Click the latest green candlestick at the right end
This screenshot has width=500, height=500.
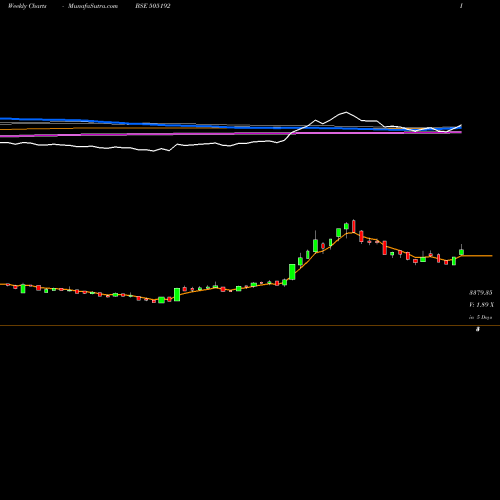tap(461, 252)
